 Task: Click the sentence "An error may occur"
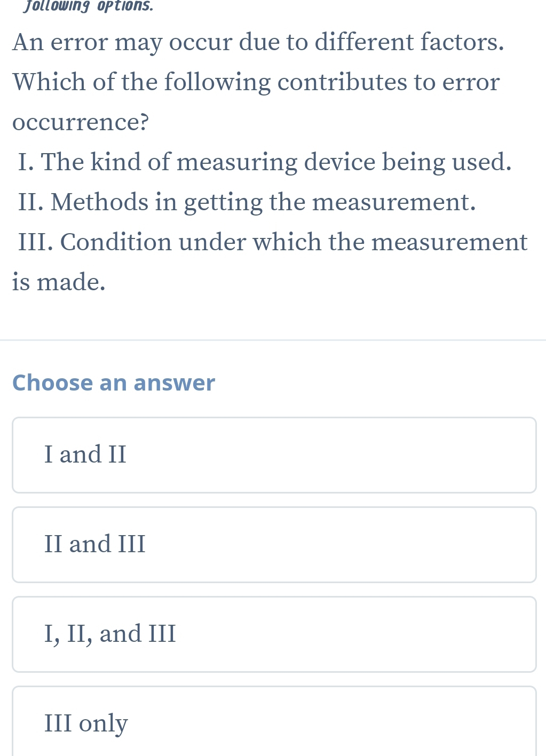pyautogui.click(x=258, y=42)
